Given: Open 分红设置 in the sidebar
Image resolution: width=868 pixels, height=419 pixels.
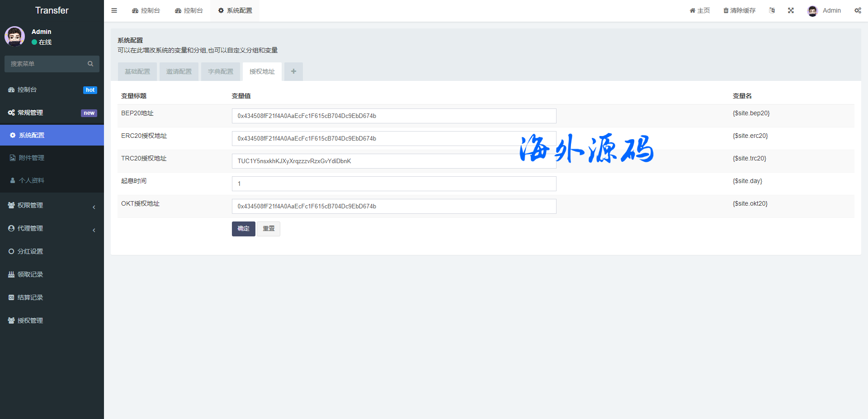Looking at the screenshot, I should pos(30,251).
